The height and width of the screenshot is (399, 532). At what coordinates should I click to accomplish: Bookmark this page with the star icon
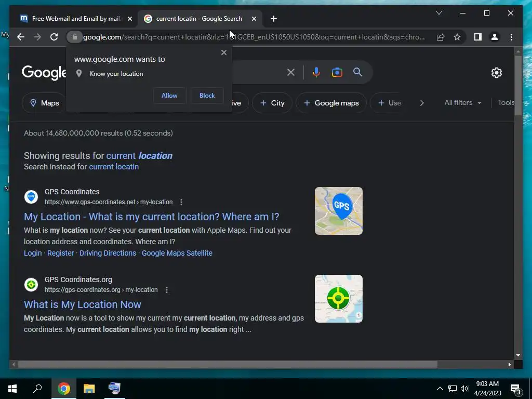tap(457, 37)
